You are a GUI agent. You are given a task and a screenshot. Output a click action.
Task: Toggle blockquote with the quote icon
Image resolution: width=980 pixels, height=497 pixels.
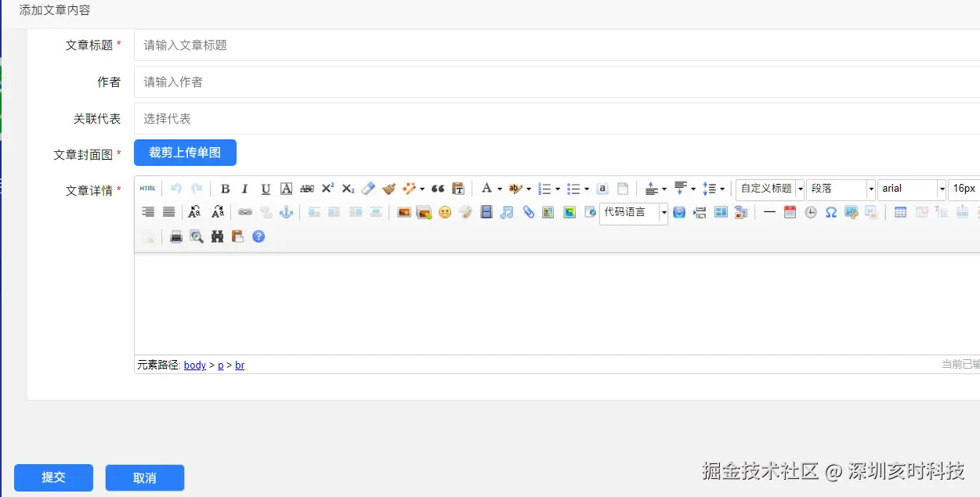point(438,189)
